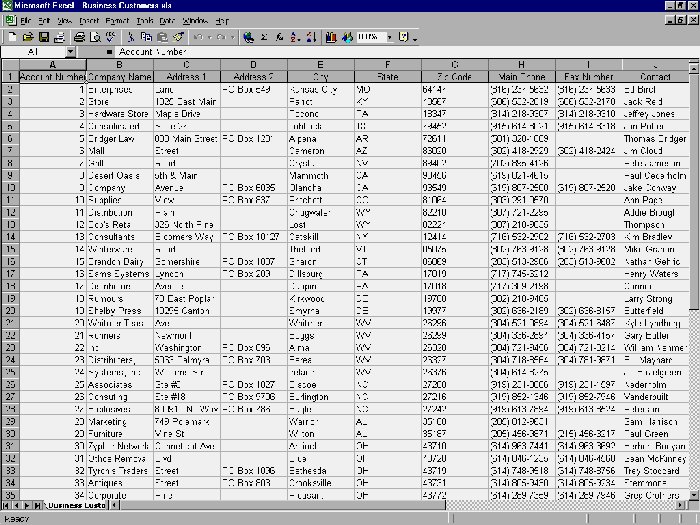Click the Print icon in the toolbar

click(x=79, y=37)
